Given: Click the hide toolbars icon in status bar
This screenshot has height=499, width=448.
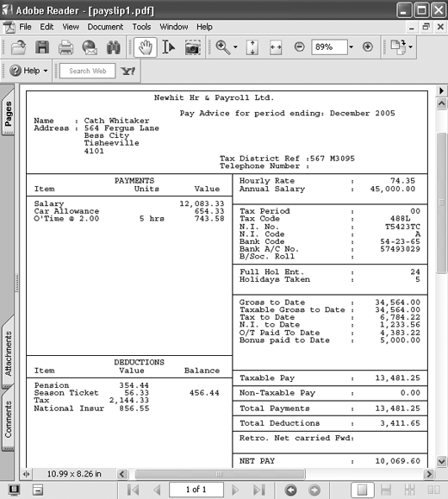Looking at the screenshot, I should 38,490.
